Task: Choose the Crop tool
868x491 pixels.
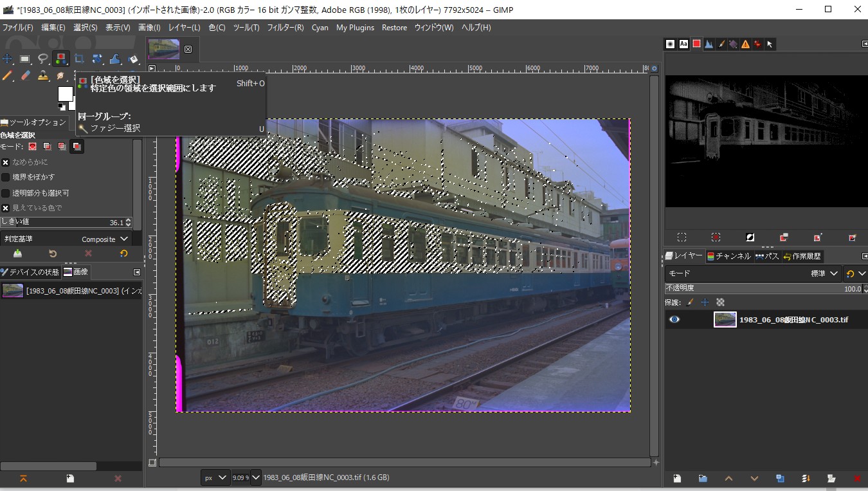Action: click(x=79, y=59)
